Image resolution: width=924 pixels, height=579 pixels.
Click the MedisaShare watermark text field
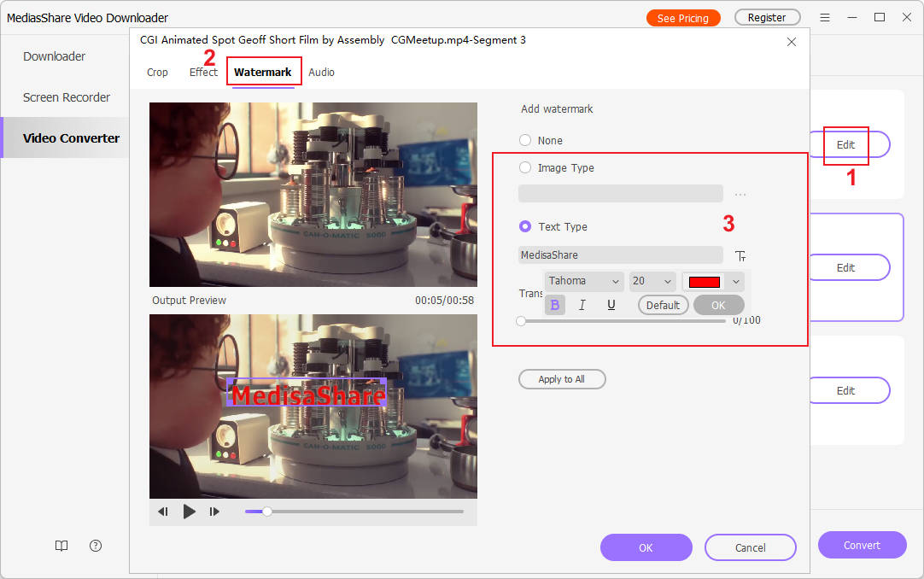click(621, 255)
